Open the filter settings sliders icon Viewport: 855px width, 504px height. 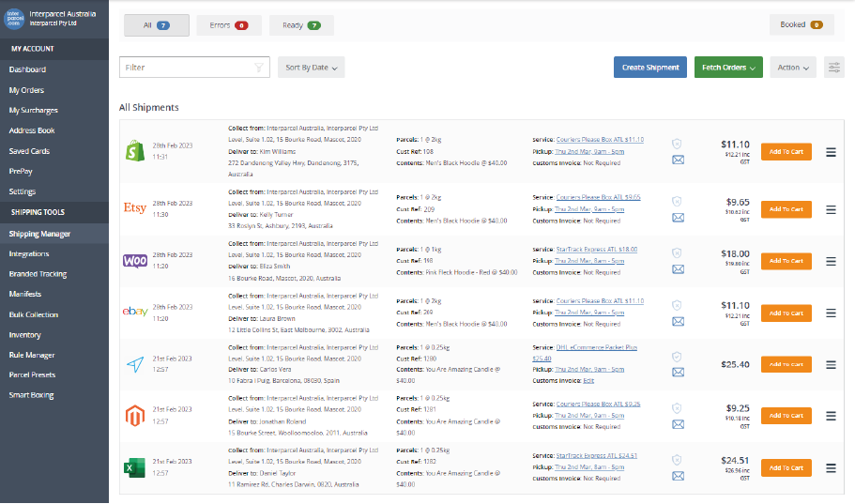point(833,68)
